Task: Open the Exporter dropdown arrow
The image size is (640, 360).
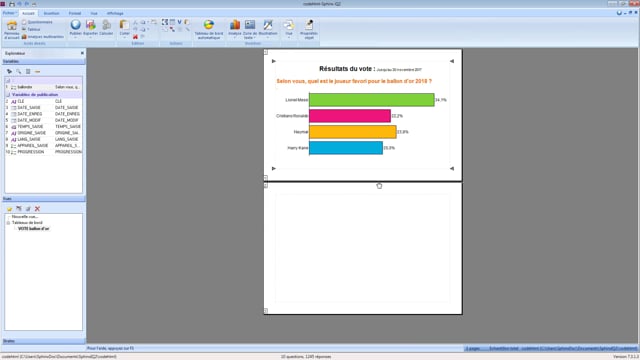Action: tap(91, 37)
